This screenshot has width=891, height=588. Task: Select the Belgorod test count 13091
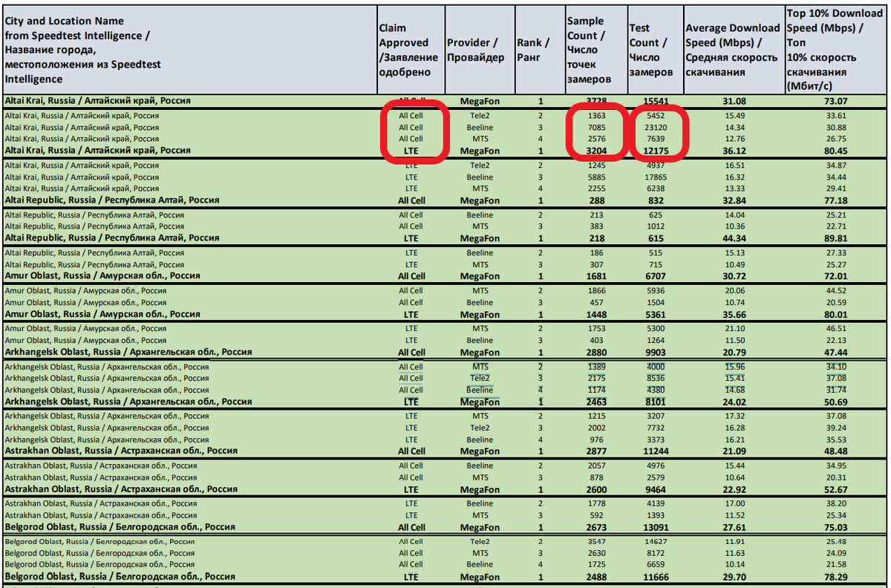[655, 527]
